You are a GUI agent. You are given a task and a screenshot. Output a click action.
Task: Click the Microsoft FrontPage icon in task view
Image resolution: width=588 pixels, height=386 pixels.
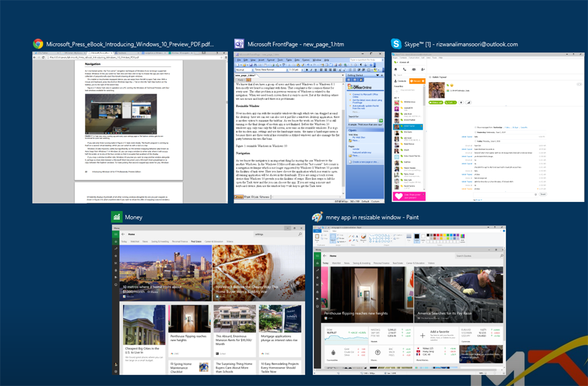[239, 44]
